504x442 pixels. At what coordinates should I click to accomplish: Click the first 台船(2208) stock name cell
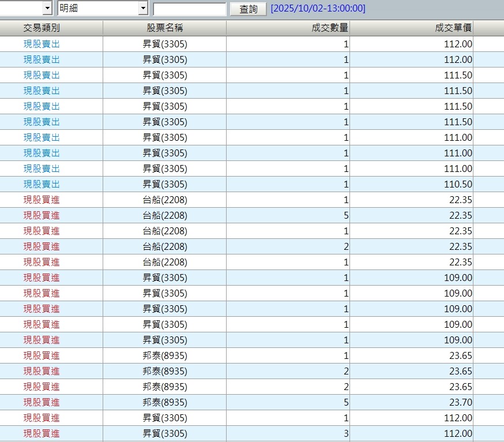pos(164,200)
